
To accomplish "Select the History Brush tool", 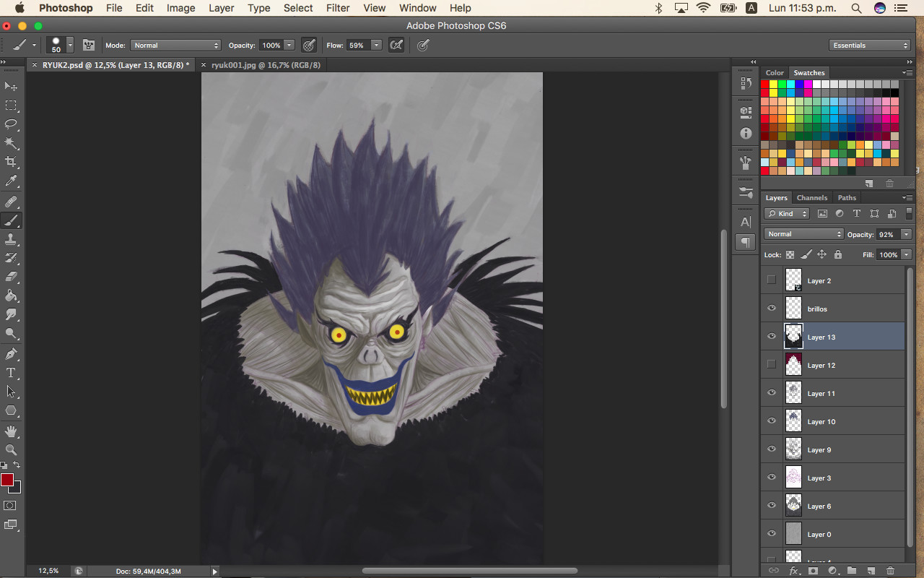I will 11,258.
